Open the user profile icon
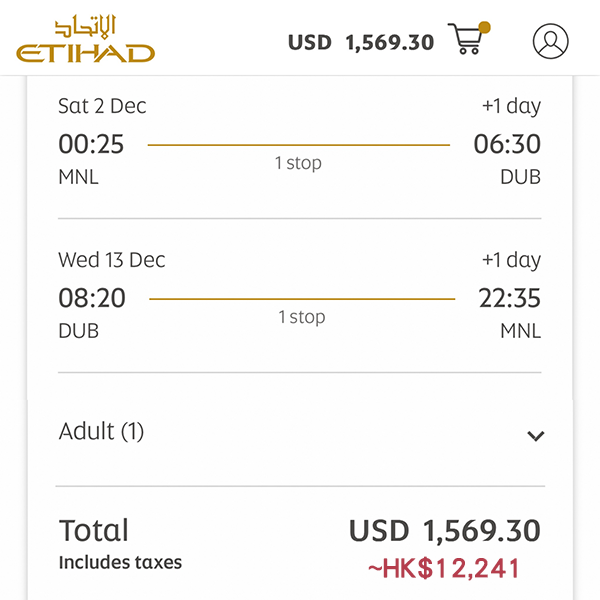The height and width of the screenshot is (600, 600). 550,41
